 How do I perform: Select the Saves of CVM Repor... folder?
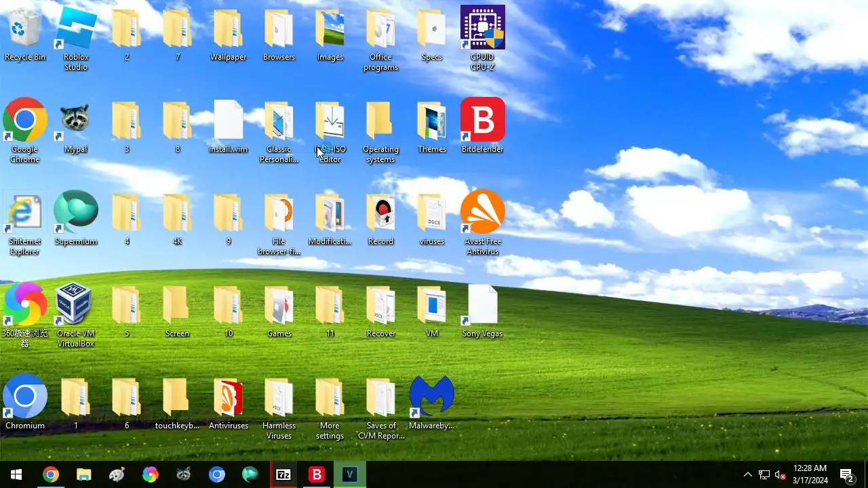[381, 407]
